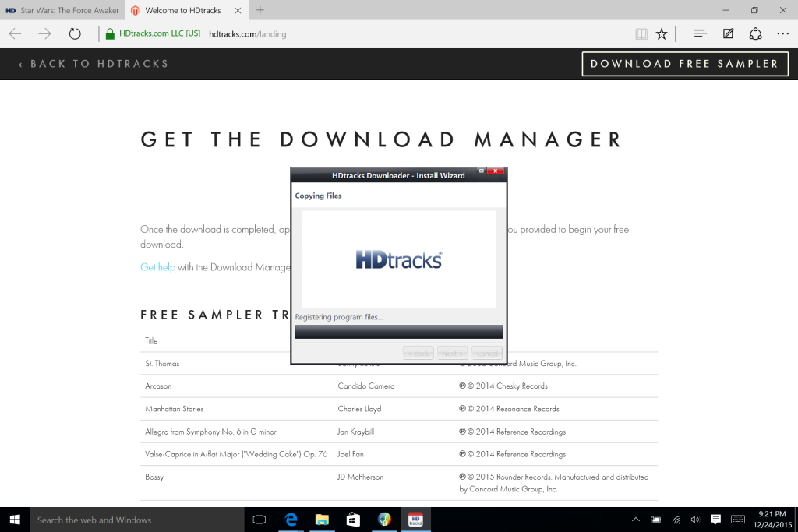
Task: Open the HDtracks Downloader taskbar icon
Action: (416, 520)
